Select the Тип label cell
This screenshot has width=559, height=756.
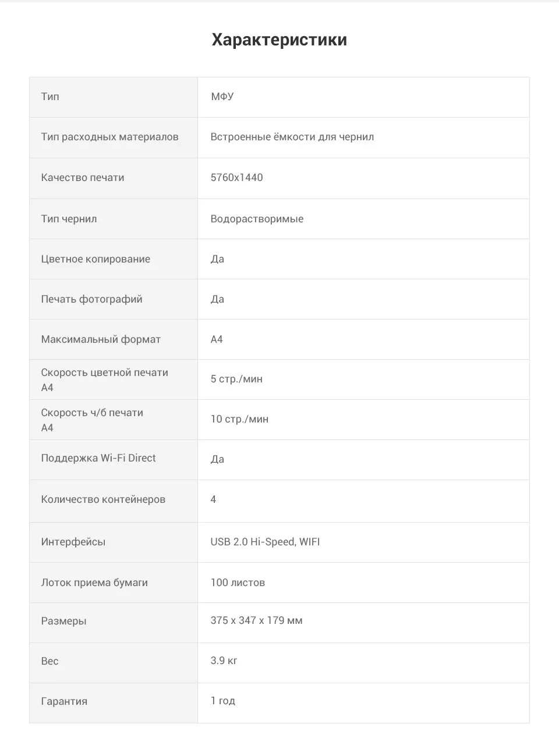(114, 97)
